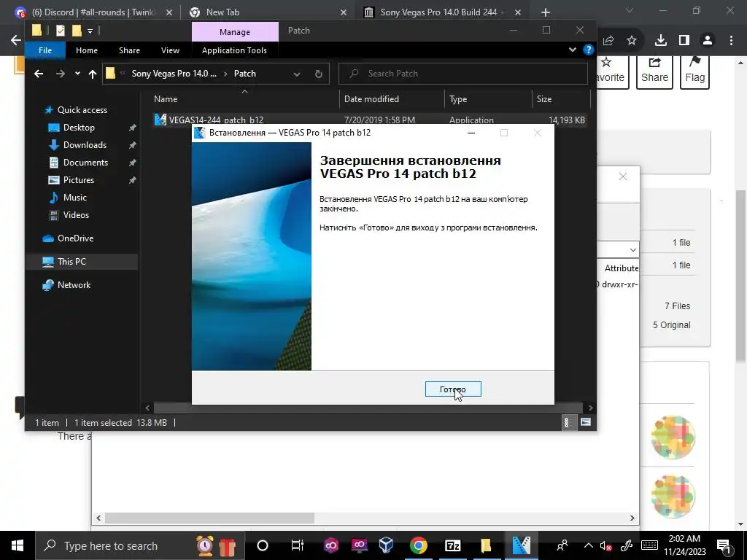Expand the dropdown in webpage panel
This screenshot has width=747, height=560.
pyautogui.click(x=632, y=250)
